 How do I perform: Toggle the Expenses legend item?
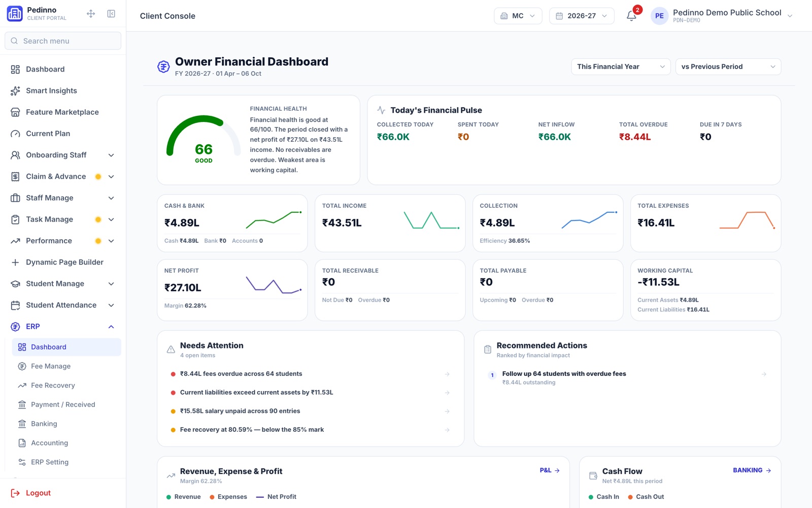tap(228, 497)
